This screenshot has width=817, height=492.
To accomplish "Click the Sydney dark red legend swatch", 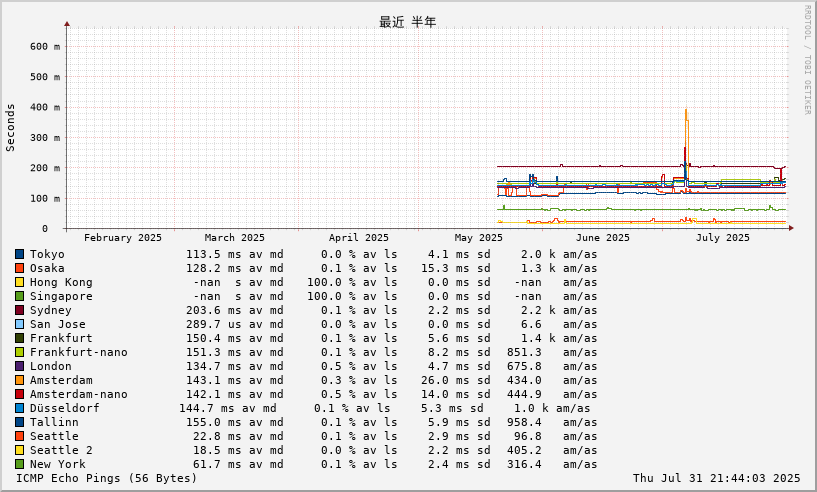I will tap(19, 311).
